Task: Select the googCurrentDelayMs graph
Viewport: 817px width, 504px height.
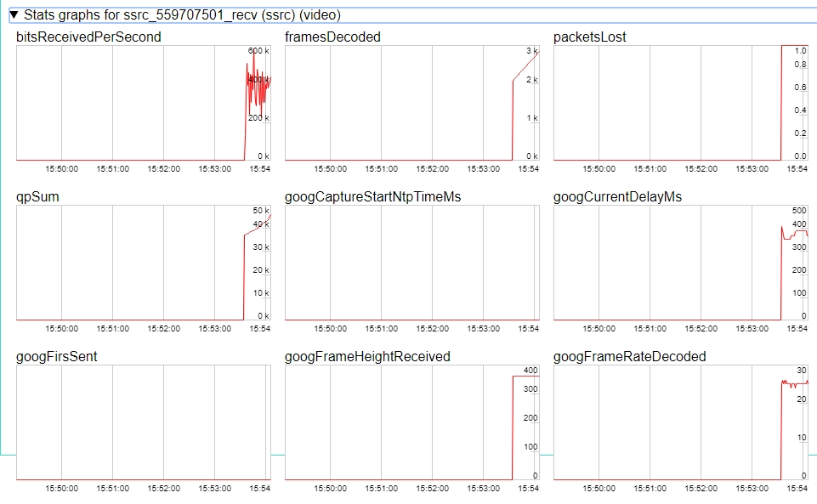Action: 680,263
